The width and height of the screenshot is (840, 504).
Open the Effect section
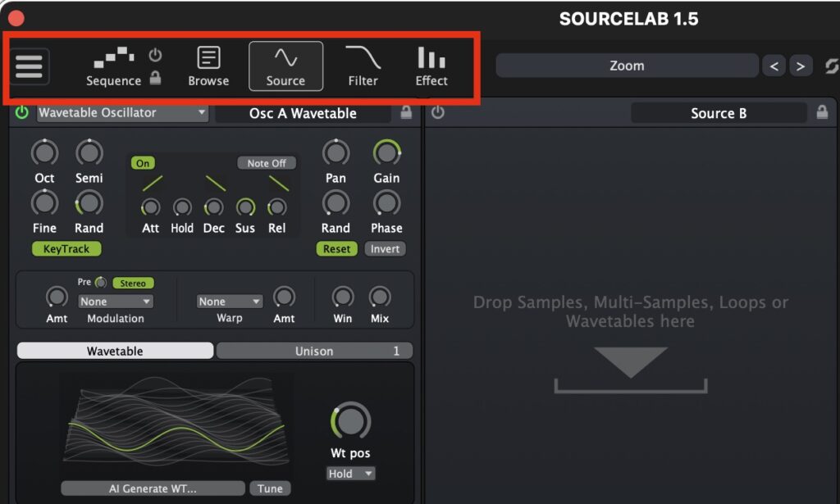[x=430, y=66]
